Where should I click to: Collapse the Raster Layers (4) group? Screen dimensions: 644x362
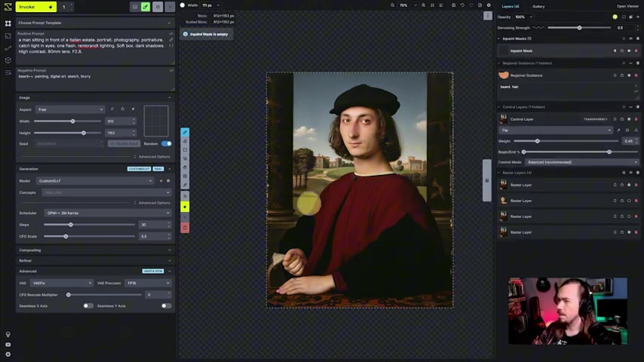[x=499, y=173]
